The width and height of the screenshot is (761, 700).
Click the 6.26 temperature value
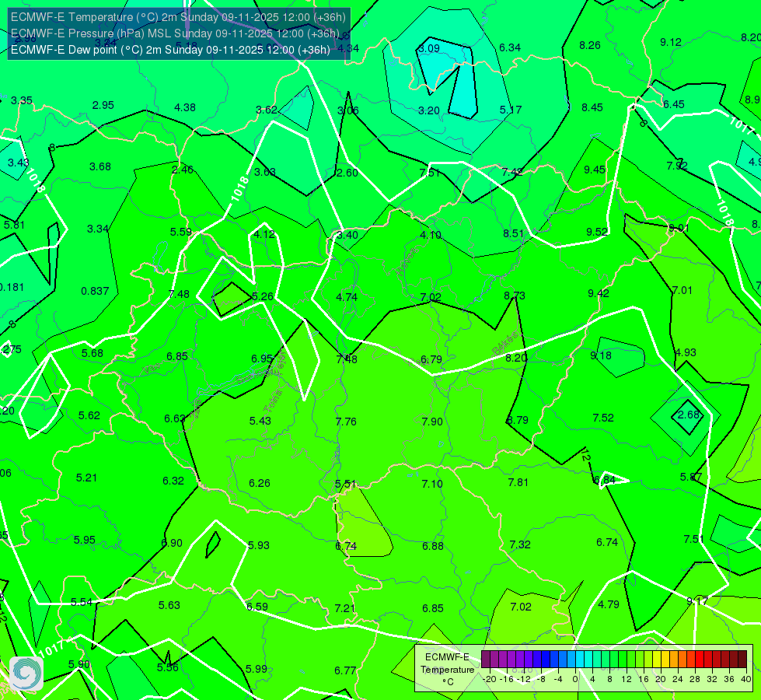point(260,483)
